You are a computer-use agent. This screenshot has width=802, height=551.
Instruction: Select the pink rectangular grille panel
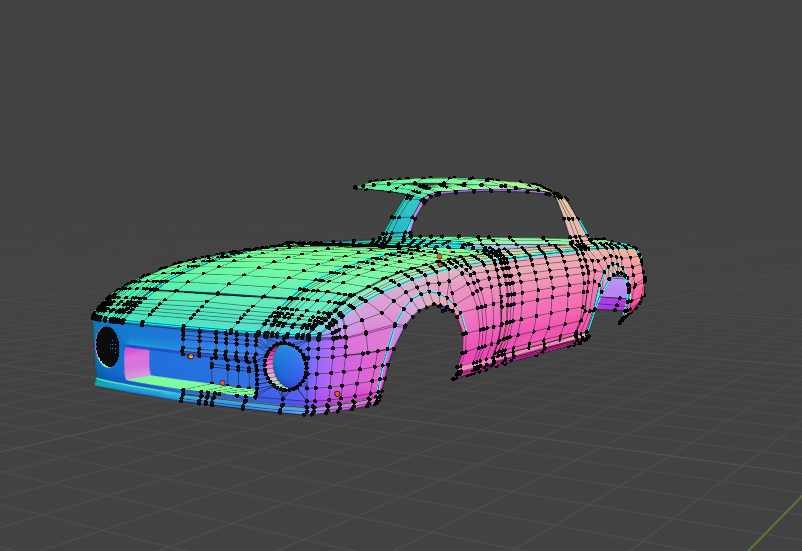(137, 363)
